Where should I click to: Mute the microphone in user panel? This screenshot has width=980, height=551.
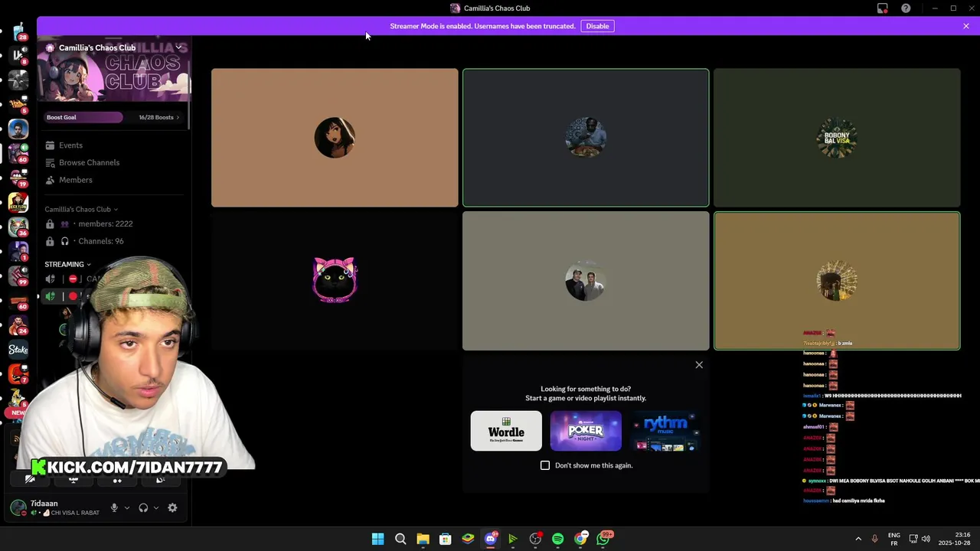(114, 507)
